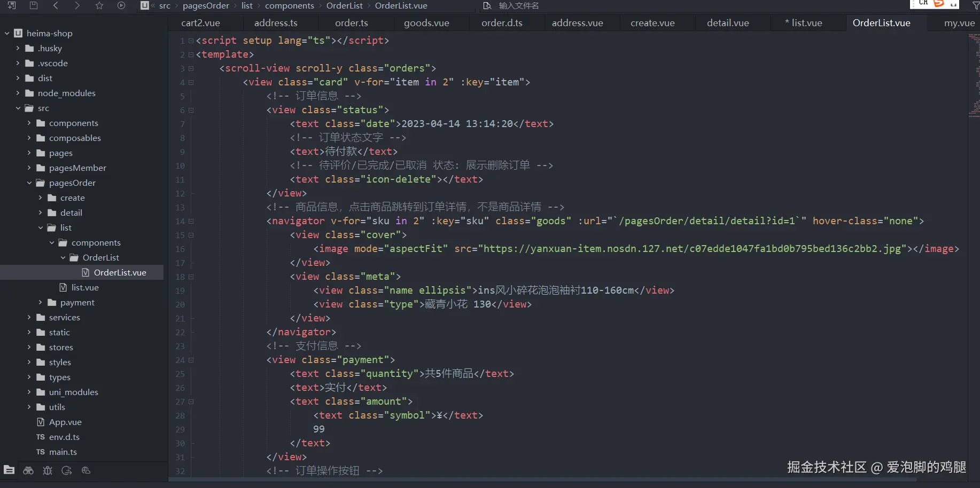Screen dimensions: 980x488
Task: Fold the status view block at line 6
Action: (191, 110)
